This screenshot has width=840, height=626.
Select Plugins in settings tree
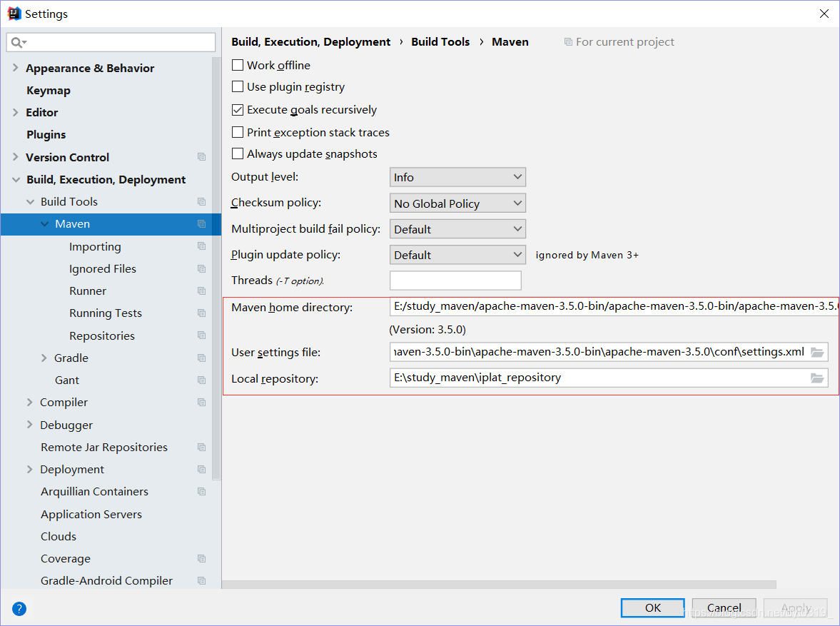[x=46, y=134]
